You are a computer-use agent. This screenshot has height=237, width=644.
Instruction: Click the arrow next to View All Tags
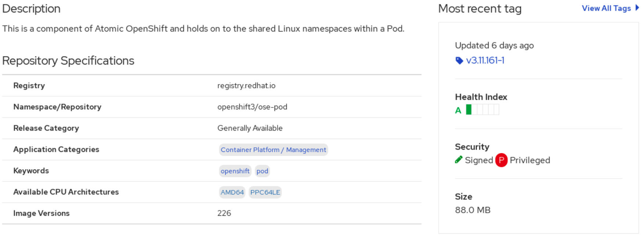point(637,8)
